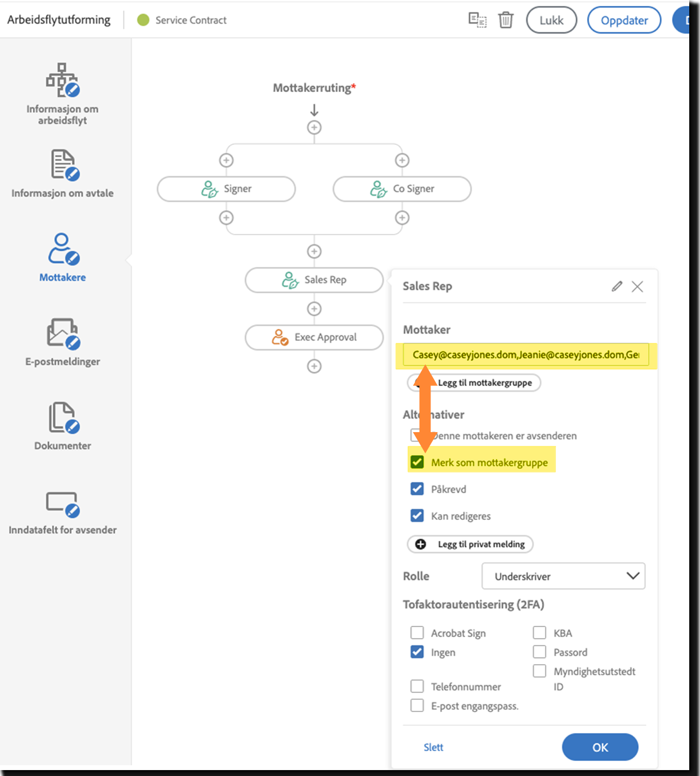This screenshot has width=700, height=776.
Task: Select the Exec Approval recipient node
Action: (314, 337)
